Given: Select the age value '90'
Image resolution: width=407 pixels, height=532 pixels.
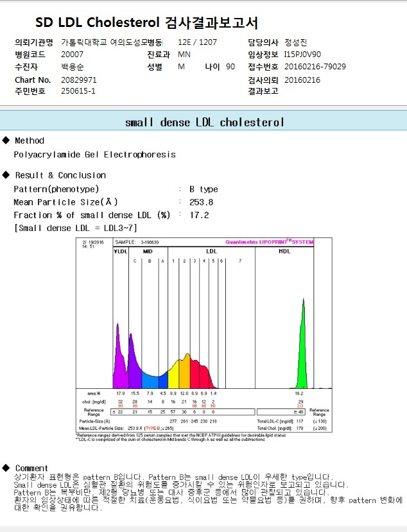Looking at the screenshot, I should [230, 67].
